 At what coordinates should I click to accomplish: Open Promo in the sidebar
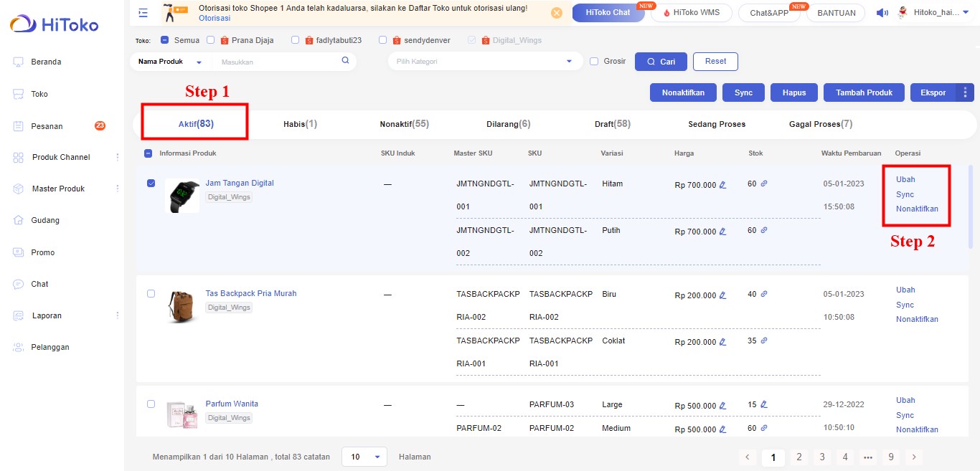[42, 252]
